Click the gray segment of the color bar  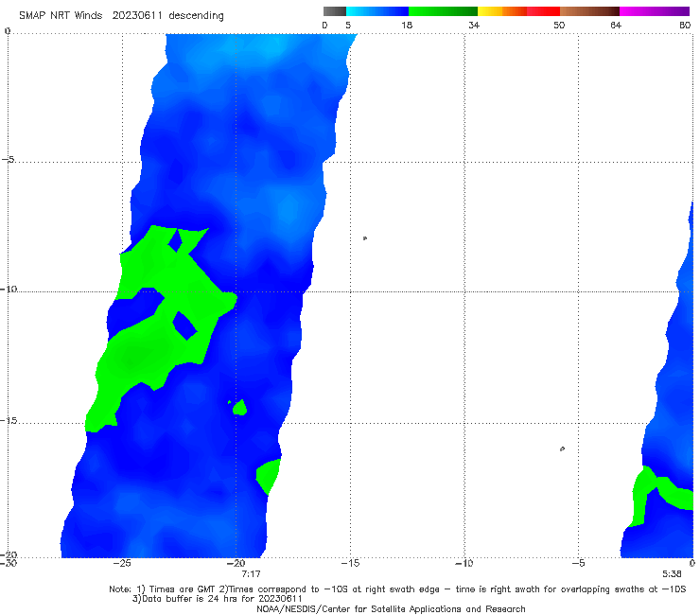click(335, 11)
